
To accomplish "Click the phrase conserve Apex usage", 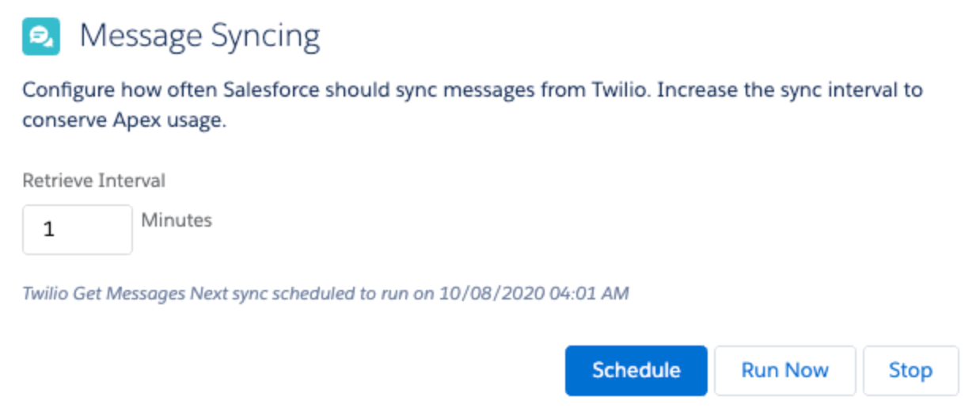I will [124, 122].
